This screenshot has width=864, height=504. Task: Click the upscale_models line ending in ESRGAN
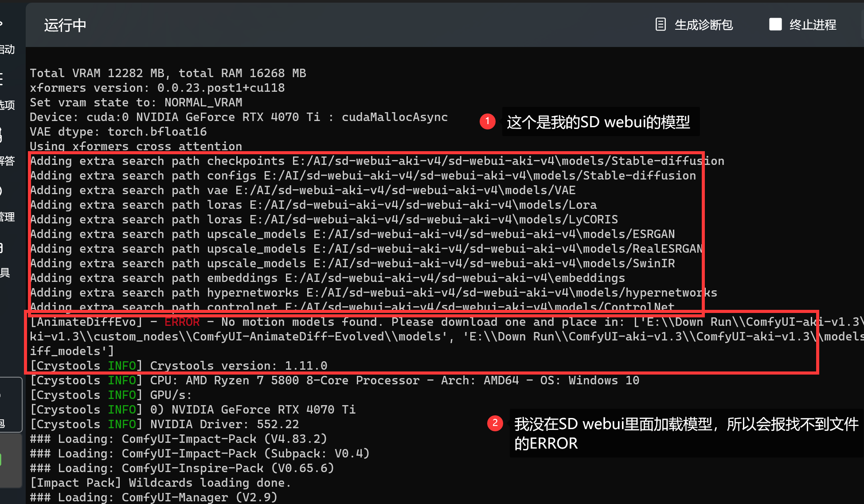pos(352,234)
